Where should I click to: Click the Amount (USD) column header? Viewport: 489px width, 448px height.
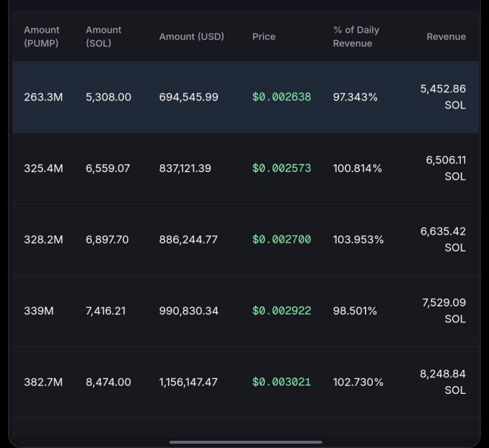click(x=191, y=37)
